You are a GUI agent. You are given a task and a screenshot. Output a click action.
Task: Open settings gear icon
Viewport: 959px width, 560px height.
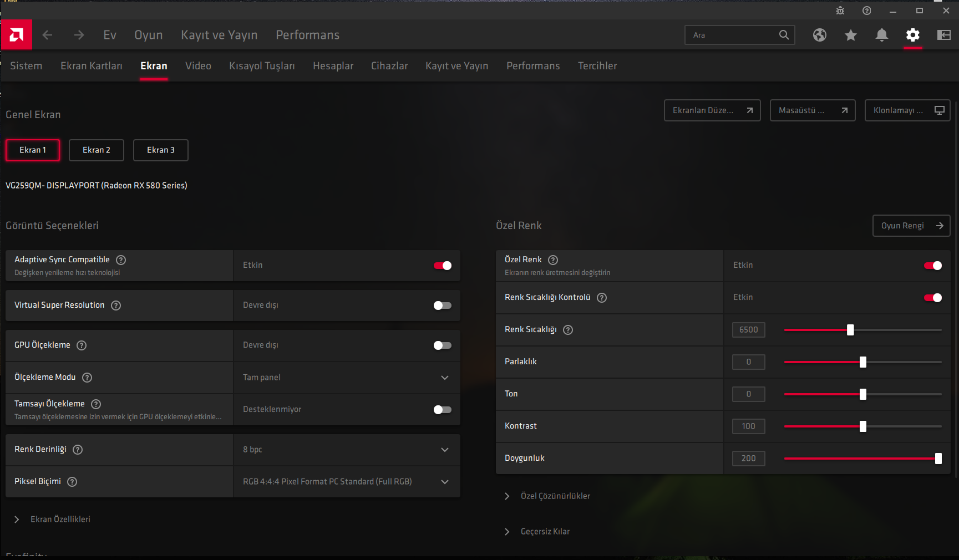click(x=913, y=35)
